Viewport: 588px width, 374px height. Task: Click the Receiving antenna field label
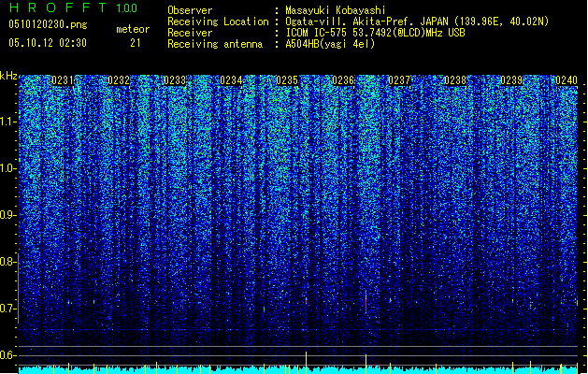(x=215, y=44)
